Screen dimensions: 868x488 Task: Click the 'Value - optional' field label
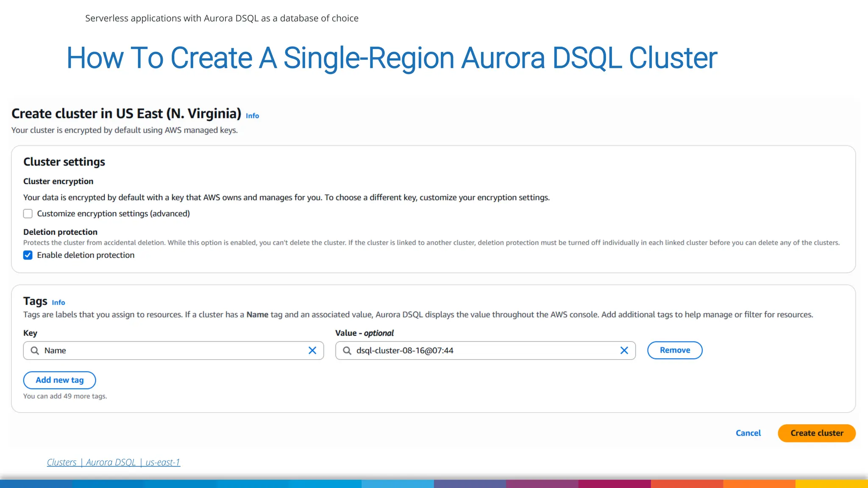click(x=364, y=333)
